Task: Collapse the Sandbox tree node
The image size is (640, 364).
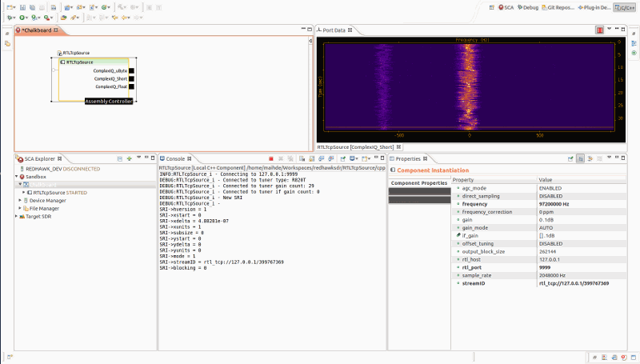Action: point(17,177)
